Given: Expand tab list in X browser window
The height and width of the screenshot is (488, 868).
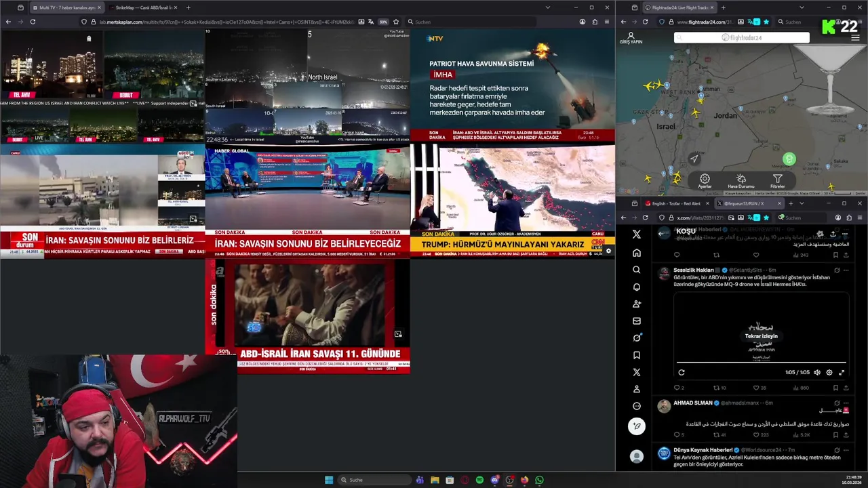Looking at the screenshot, I should (802, 203).
